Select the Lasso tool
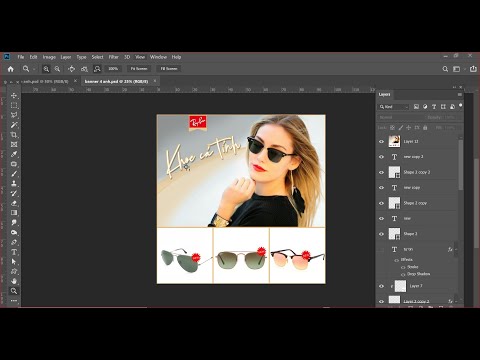Screen dimensions: 480x360 [x=14, y=115]
